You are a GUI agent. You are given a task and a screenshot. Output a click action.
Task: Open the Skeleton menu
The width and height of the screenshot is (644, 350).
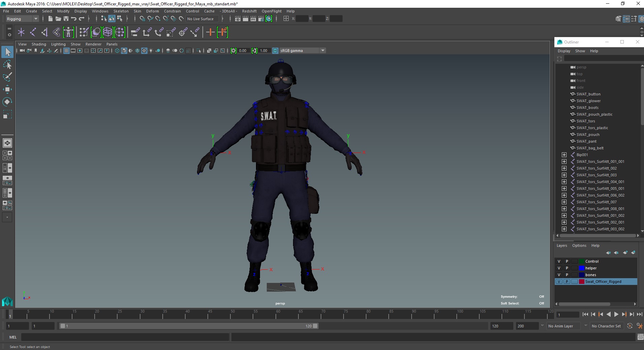click(x=121, y=11)
